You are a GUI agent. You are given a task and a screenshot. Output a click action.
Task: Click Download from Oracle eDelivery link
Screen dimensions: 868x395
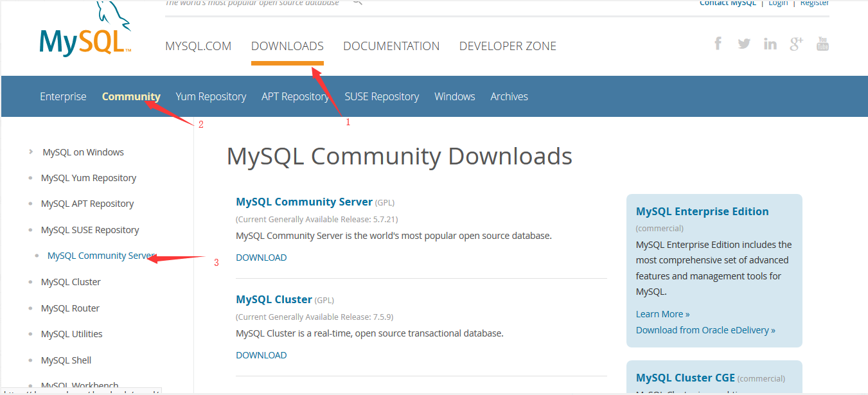click(705, 330)
